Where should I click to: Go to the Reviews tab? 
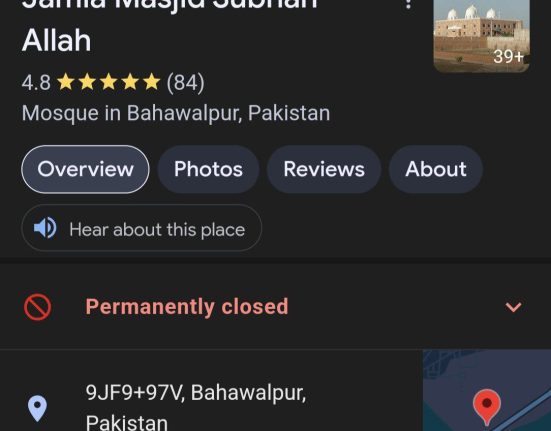(324, 169)
